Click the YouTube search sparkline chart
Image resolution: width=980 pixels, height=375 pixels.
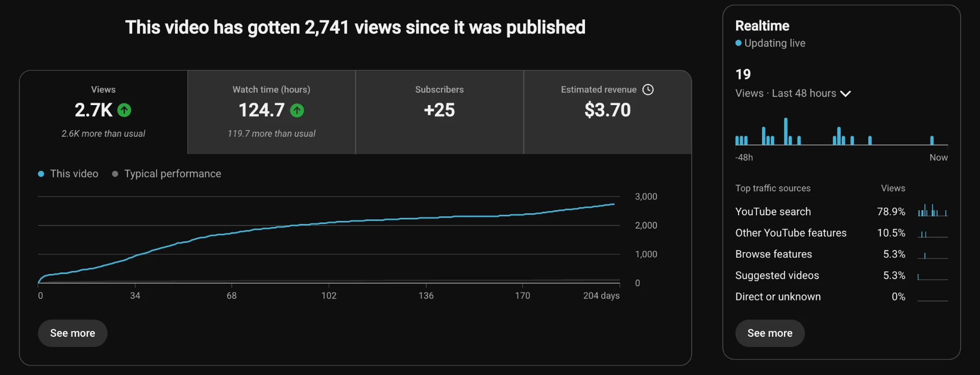(933, 210)
